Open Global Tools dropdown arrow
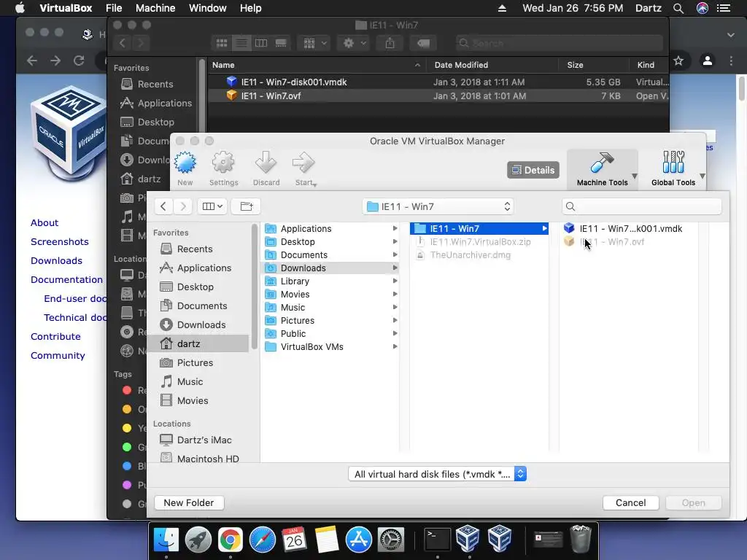The height and width of the screenshot is (560, 747). tap(703, 176)
